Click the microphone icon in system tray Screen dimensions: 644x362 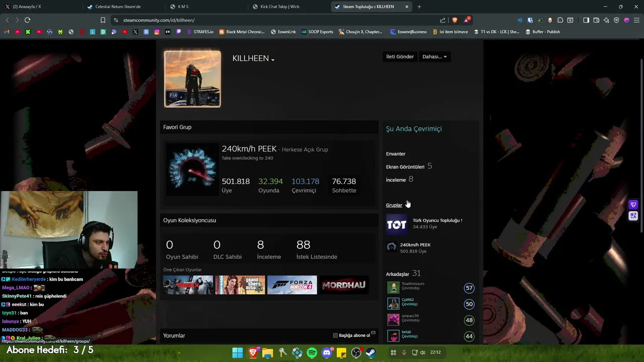[x=404, y=352]
